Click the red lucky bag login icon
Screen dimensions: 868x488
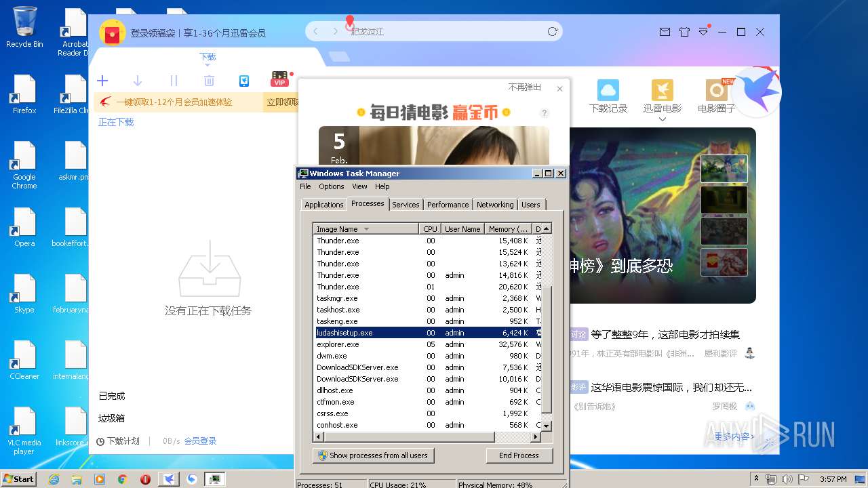click(x=113, y=33)
